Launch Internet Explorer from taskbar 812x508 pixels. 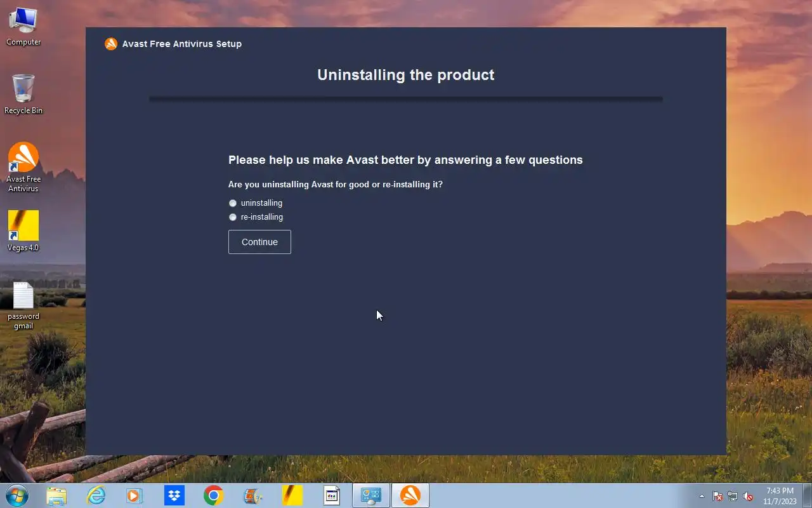(96, 495)
